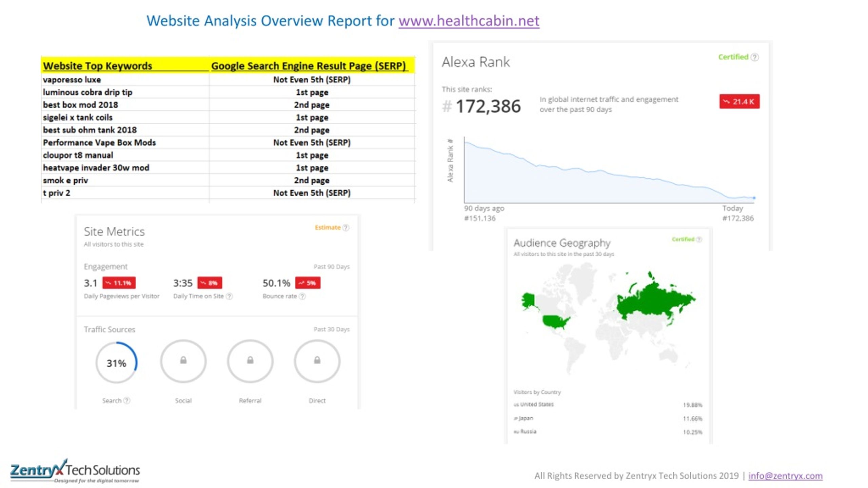This screenshot has height=488, width=868.
Task: Click the Alexa Rank trend graph
Action: [609, 170]
